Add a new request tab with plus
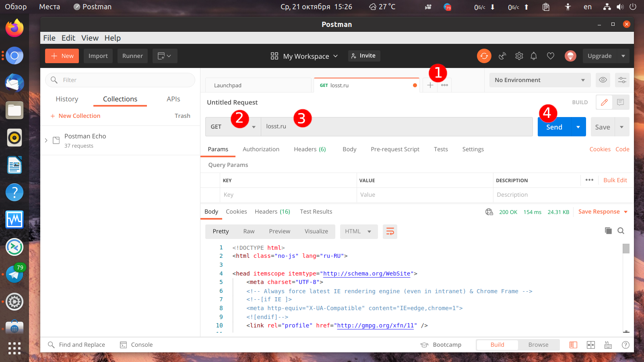This screenshot has width=644, height=362. click(x=430, y=85)
